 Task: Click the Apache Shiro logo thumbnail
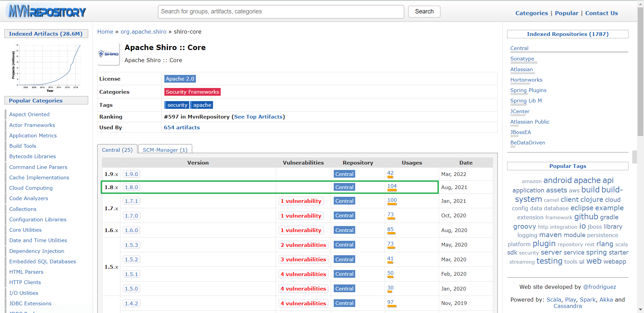pyautogui.click(x=108, y=54)
